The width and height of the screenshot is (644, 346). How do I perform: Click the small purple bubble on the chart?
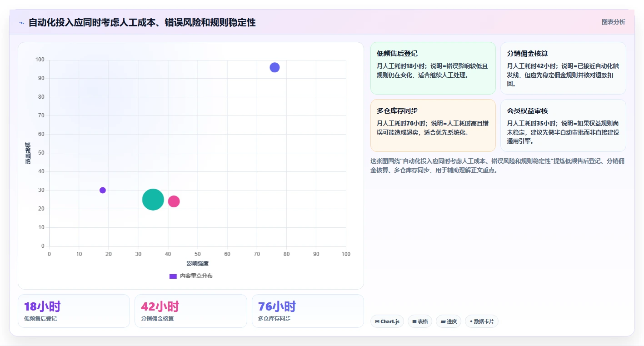pyautogui.click(x=103, y=190)
